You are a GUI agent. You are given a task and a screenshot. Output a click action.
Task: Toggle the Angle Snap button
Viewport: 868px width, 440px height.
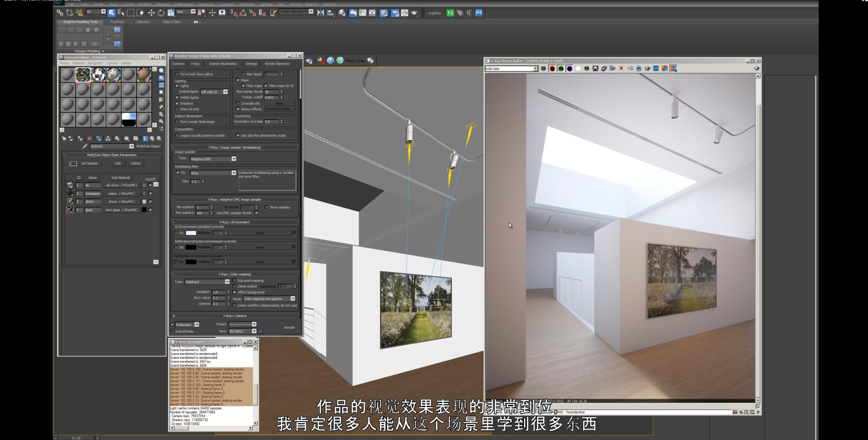click(243, 13)
